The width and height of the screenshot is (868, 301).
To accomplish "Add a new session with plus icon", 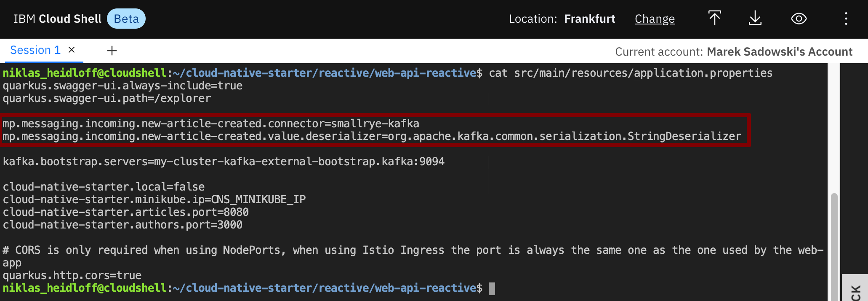I will [112, 51].
